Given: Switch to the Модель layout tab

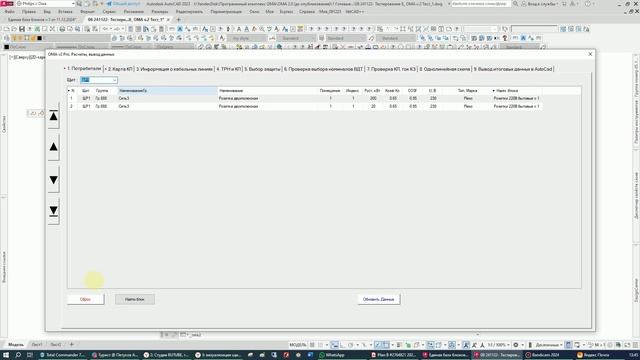Looking at the screenshot, I should point(16,344).
